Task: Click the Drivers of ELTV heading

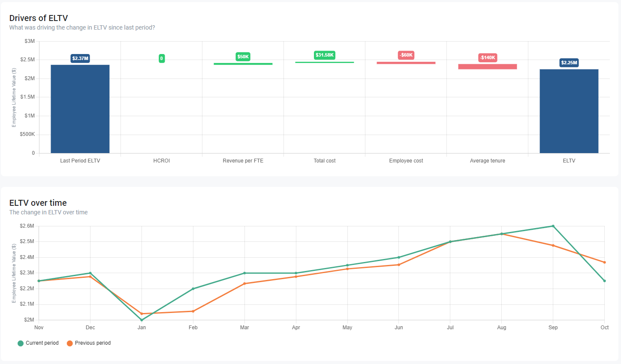Action: click(x=39, y=18)
